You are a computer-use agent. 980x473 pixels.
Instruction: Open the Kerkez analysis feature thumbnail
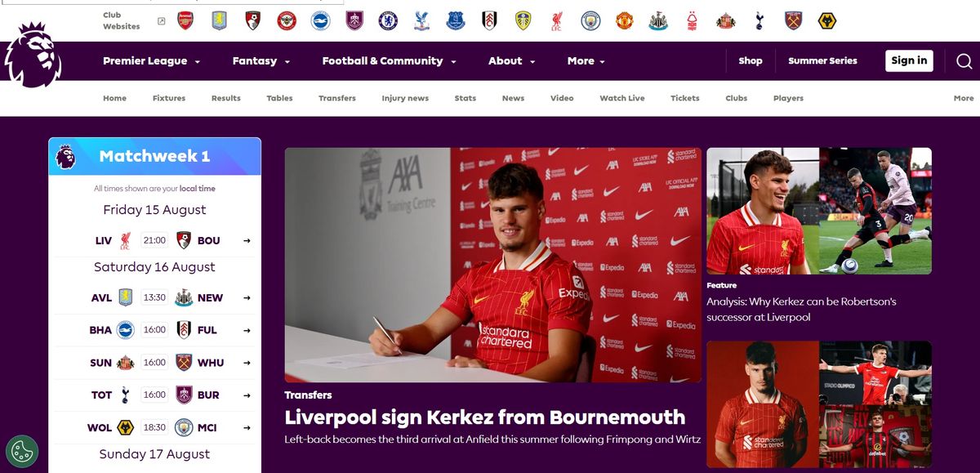coord(819,211)
